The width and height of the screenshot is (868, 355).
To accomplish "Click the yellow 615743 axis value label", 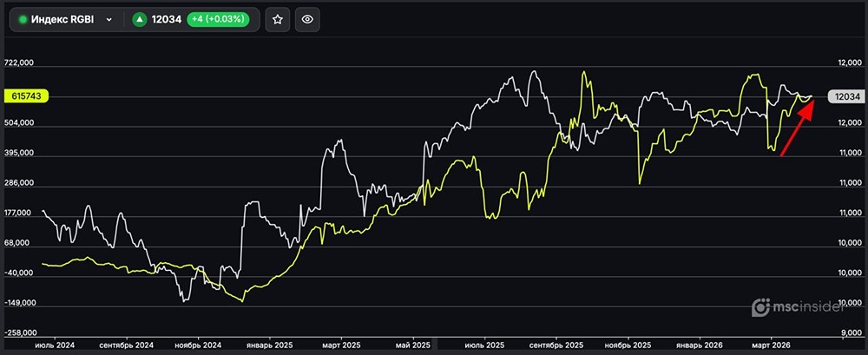I will click(x=26, y=95).
